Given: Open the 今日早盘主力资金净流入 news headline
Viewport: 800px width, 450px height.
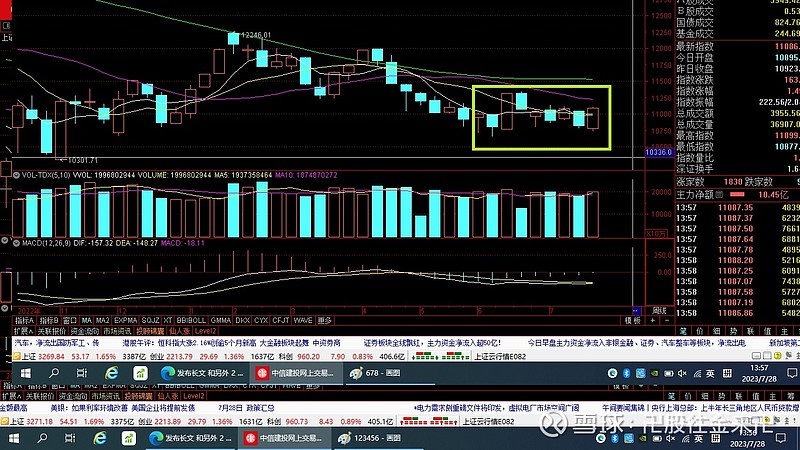Looking at the screenshot, I should (637, 343).
